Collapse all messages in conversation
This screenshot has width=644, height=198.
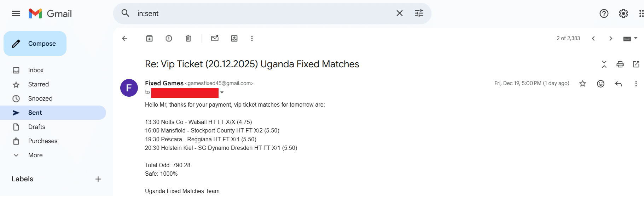point(604,64)
